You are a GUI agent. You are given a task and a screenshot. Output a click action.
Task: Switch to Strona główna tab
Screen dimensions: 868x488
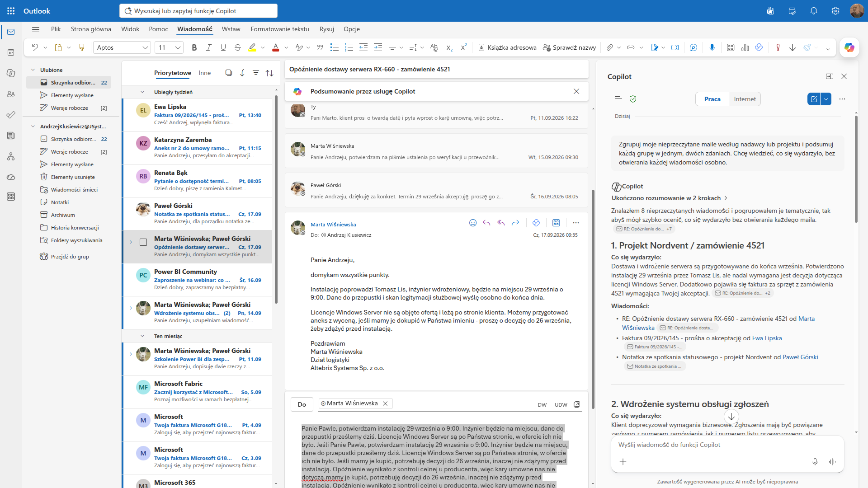point(91,29)
